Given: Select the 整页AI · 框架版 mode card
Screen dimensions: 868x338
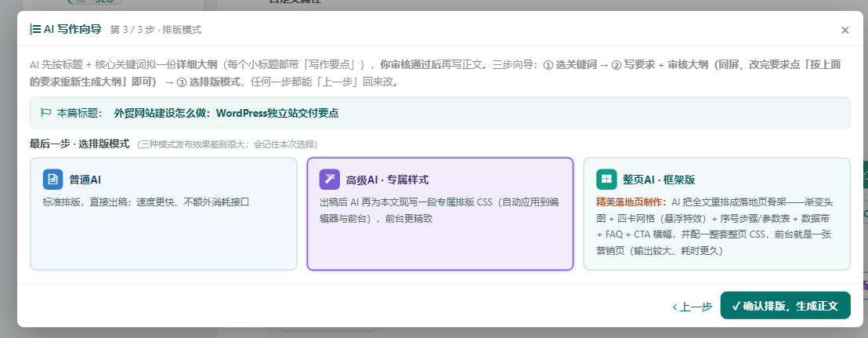Looking at the screenshot, I should coord(717,214).
